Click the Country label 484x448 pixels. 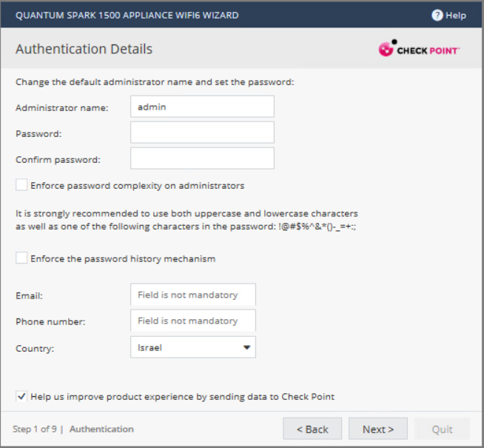click(35, 349)
